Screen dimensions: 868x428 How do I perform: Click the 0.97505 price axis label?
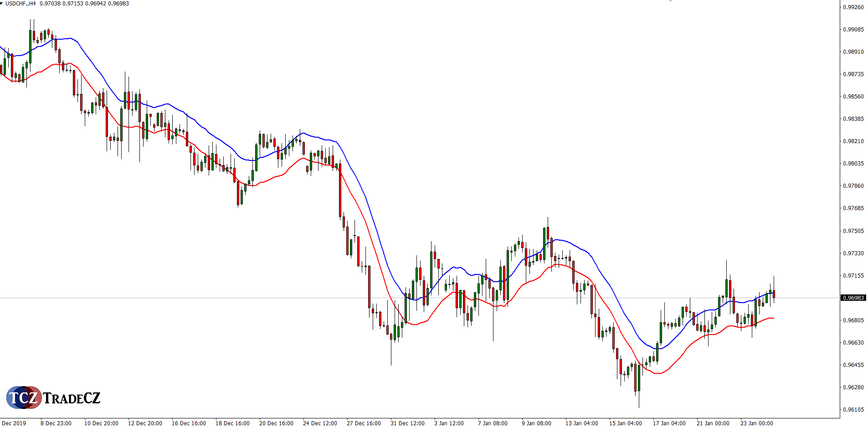(x=853, y=231)
